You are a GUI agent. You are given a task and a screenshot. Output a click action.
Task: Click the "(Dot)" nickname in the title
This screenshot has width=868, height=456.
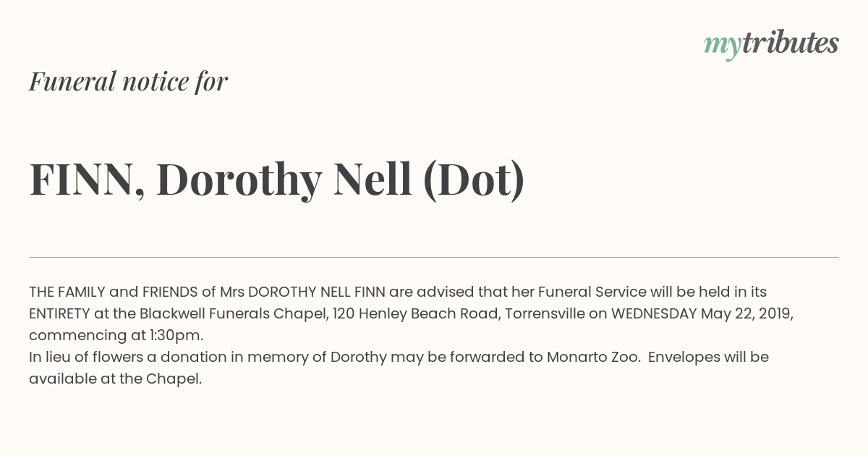click(x=474, y=181)
